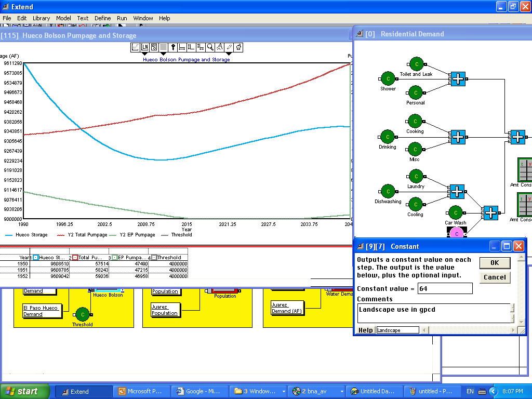Expand the bna_av taskbar group arrow
Viewport: 532px width, 399px height.
click(x=342, y=392)
